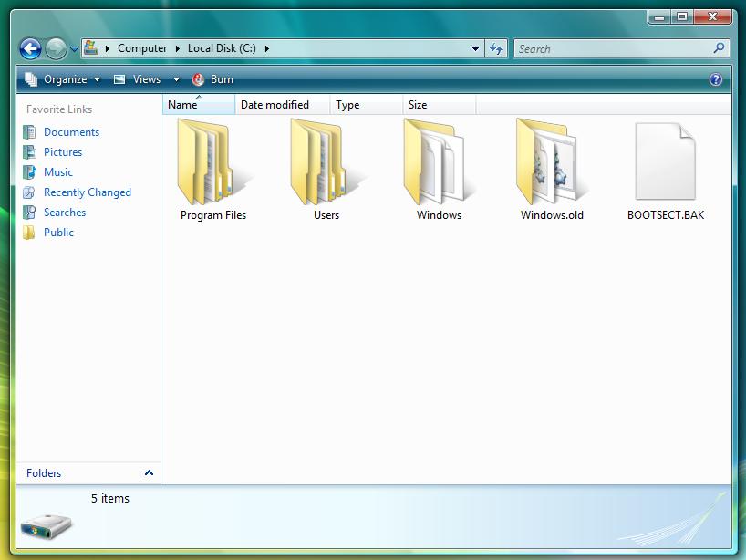The image size is (746, 560).
Task: Refresh the folder with the refresh button
Action: [x=496, y=48]
